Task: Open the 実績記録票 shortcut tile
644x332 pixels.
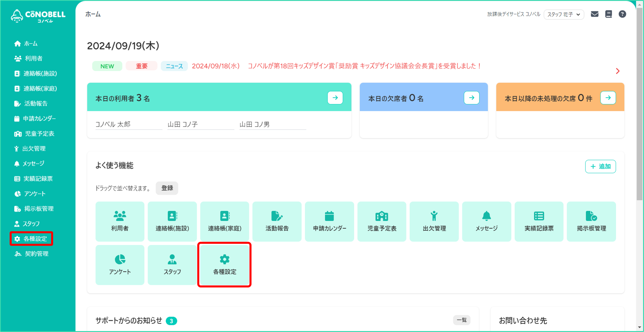Action: pos(539,221)
